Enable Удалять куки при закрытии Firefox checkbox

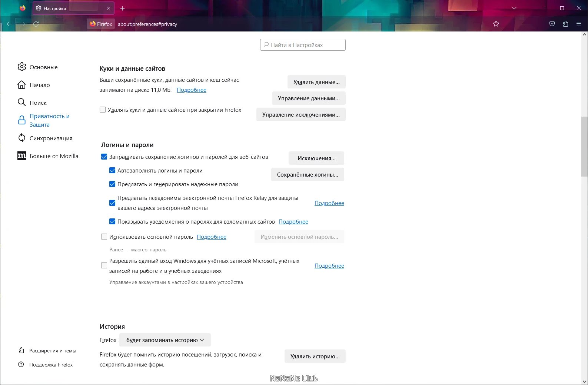pos(103,110)
